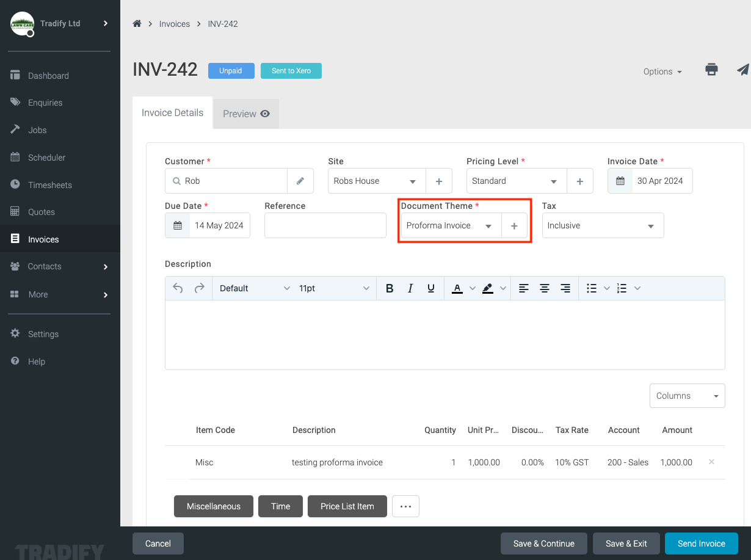Center align description text
Screen dimensions: 751x560
click(545, 288)
